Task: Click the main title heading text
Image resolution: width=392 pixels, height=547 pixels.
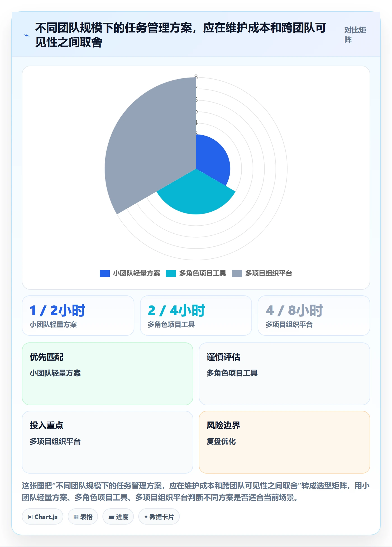Action: pyautogui.click(x=181, y=35)
